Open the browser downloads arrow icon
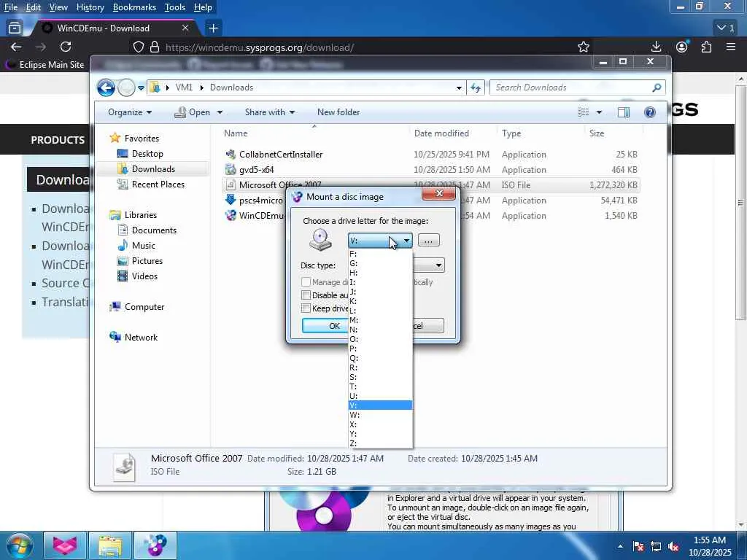 (x=656, y=47)
